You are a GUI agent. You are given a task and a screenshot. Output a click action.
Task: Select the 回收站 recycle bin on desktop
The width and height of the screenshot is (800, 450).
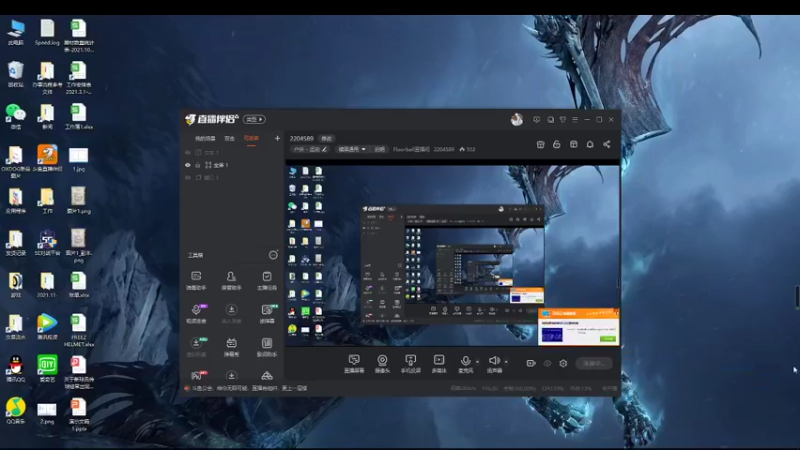(x=16, y=74)
